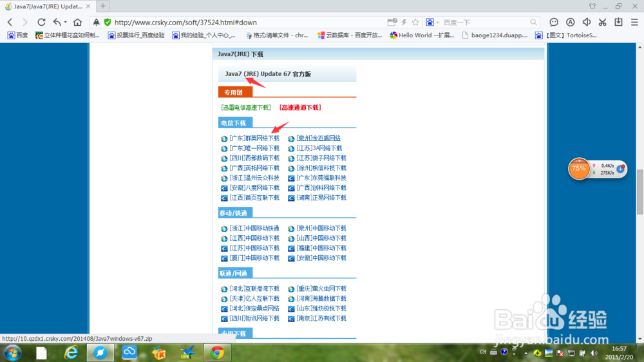Click [泉州]金石盾网络 link

click(318, 138)
